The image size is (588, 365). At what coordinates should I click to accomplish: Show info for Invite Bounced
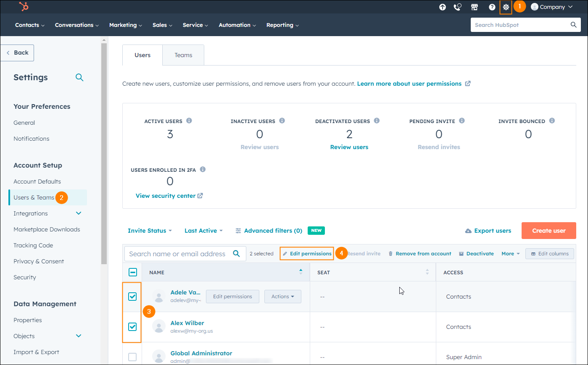click(x=552, y=121)
